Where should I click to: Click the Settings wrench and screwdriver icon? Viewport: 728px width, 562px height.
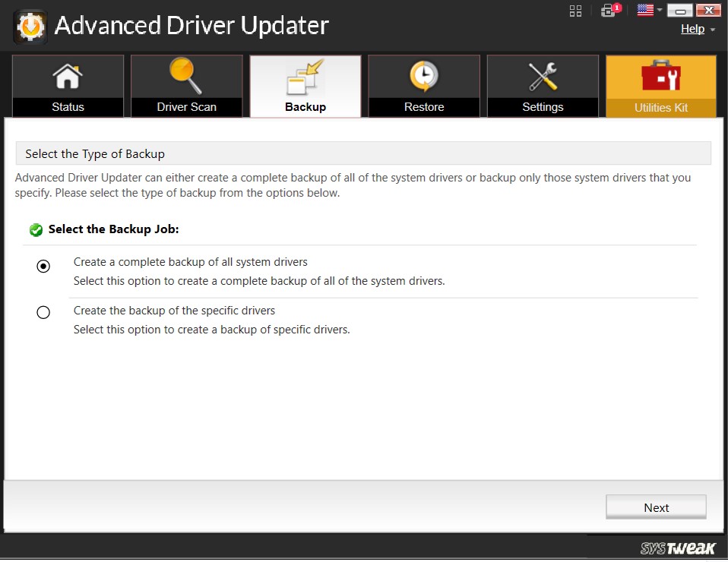coord(542,75)
